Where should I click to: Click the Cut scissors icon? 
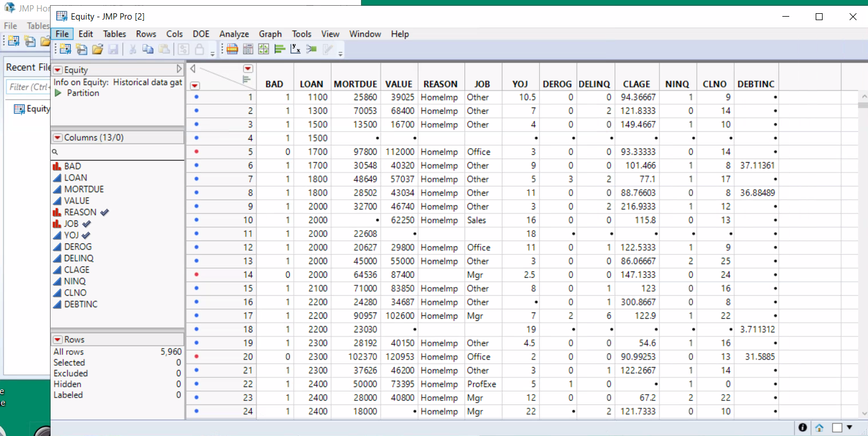(132, 49)
